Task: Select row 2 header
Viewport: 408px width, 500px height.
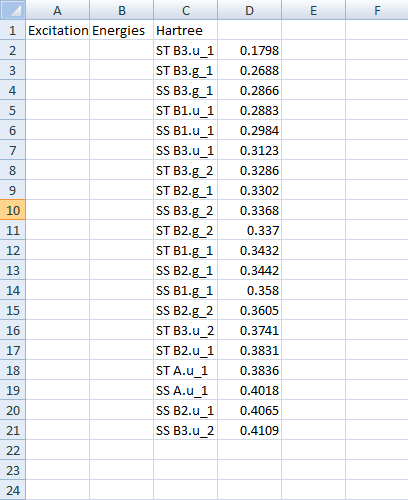Action: tap(13, 50)
